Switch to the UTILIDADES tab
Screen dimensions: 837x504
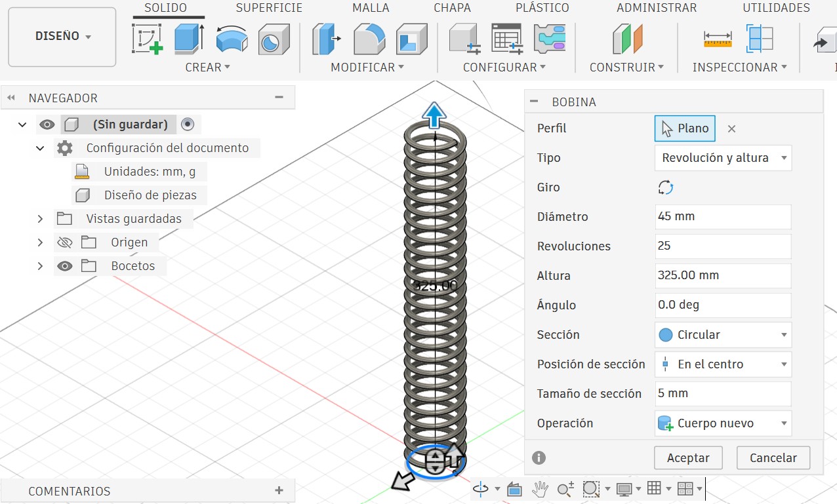pos(776,8)
